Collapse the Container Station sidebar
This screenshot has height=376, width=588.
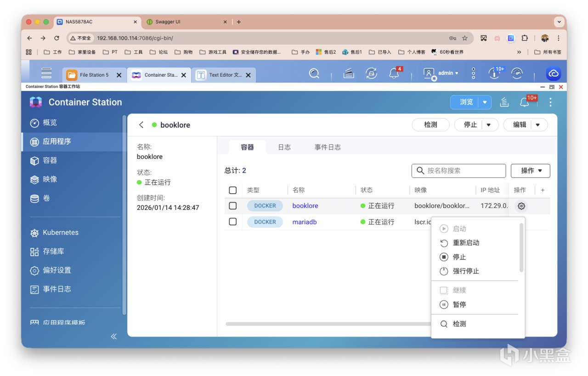[x=114, y=337]
